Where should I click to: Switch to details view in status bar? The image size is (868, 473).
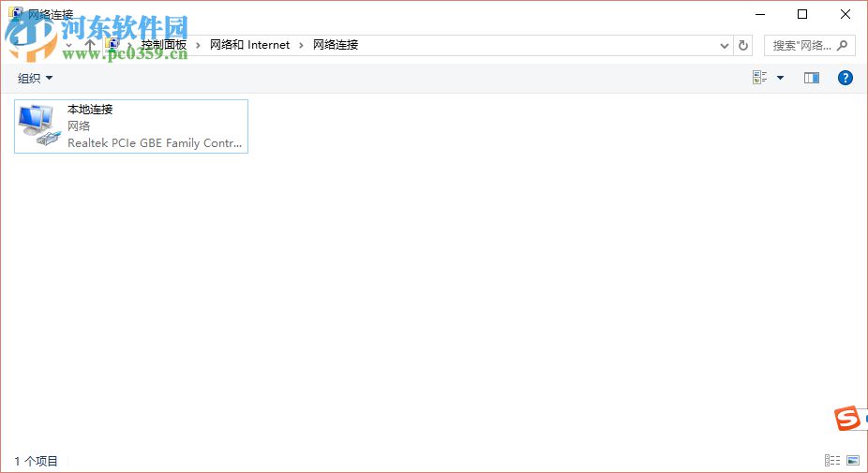pyautogui.click(x=832, y=460)
